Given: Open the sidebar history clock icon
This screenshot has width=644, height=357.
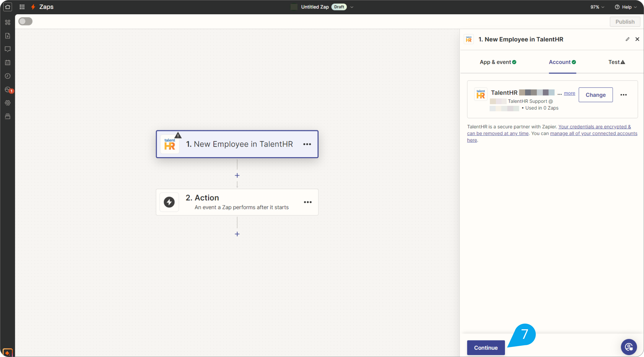Looking at the screenshot, I should (8, 76).
